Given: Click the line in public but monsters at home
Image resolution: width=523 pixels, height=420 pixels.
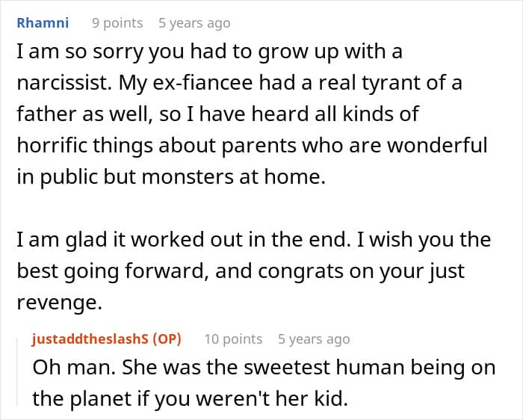Looking at the screenshot, I should 171,177.
